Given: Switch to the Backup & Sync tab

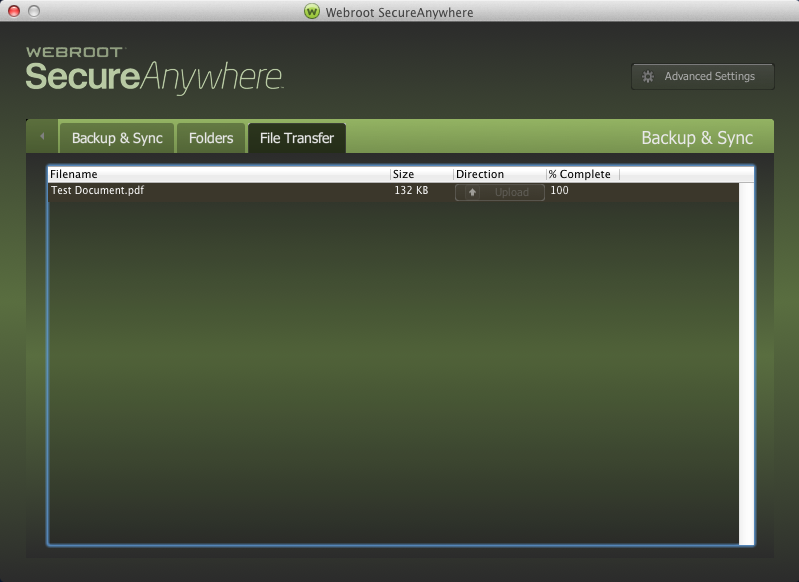Looking at the screenshot, I should pos(117,138).
